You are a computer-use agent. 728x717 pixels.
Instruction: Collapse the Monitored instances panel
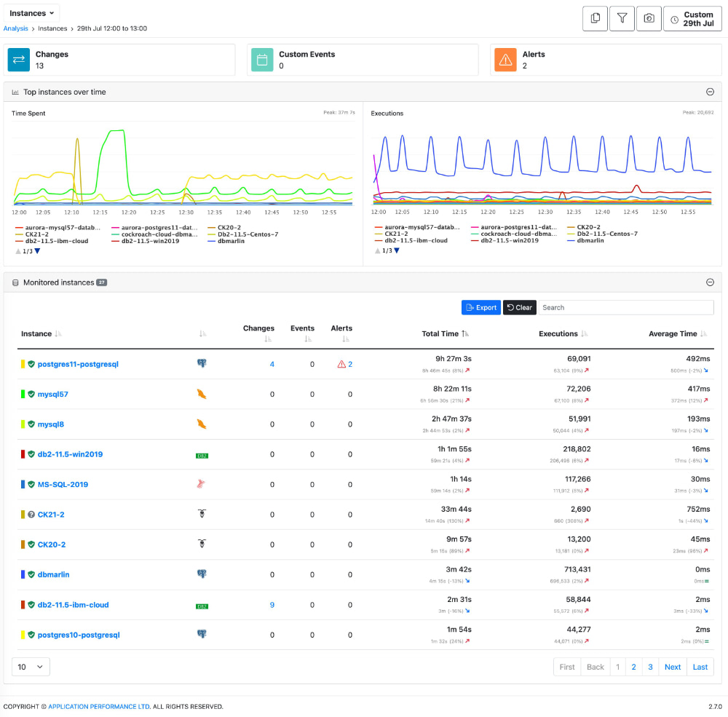[x=710, y=282]
